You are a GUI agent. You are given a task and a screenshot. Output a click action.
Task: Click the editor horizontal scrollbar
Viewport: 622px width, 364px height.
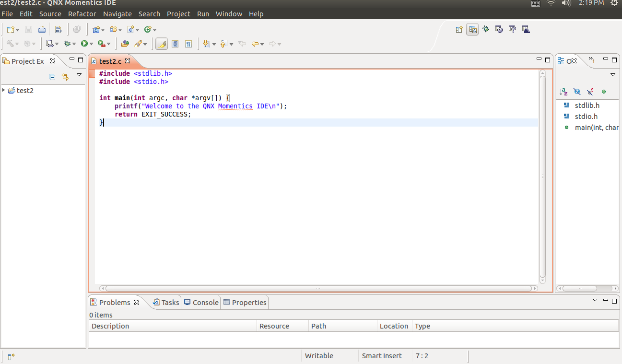(318, 288)
